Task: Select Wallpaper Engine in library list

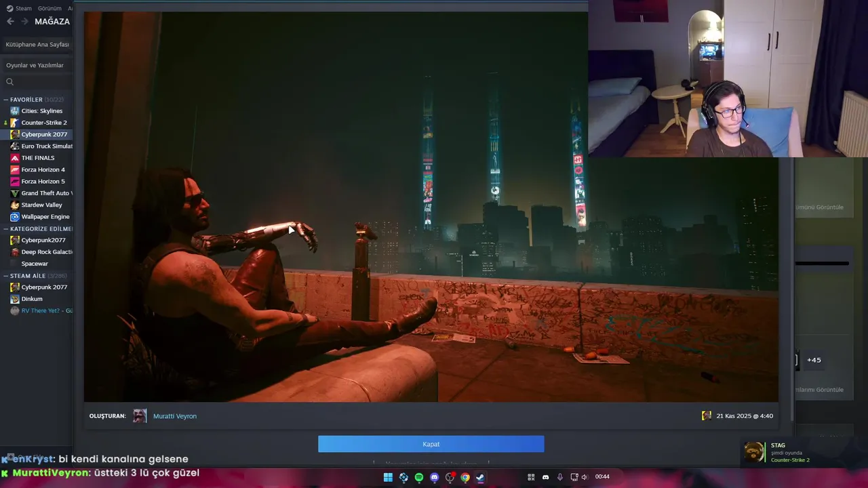Action: pos(45,216)
